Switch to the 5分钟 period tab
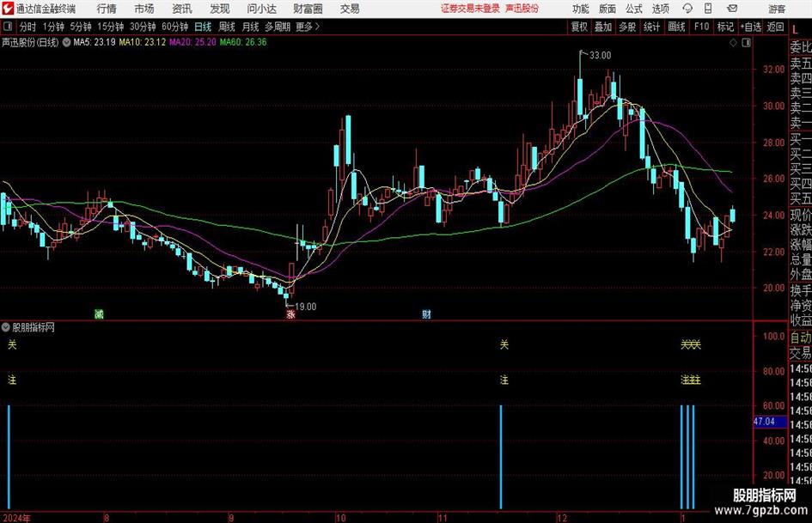 coord(81,27)
